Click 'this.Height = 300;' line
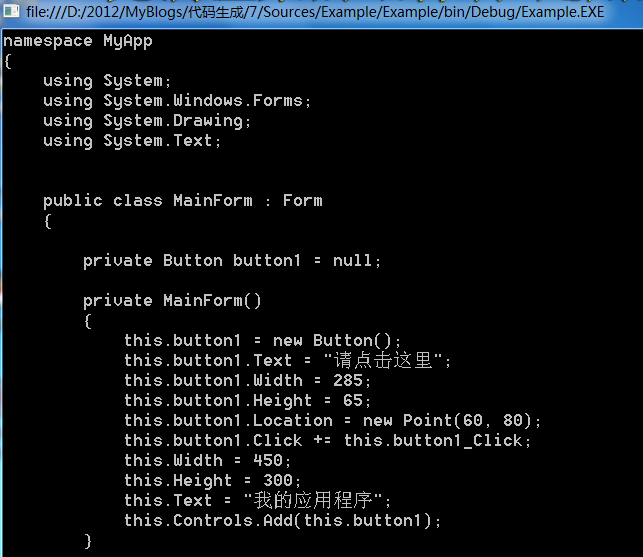 click(212, 481)
